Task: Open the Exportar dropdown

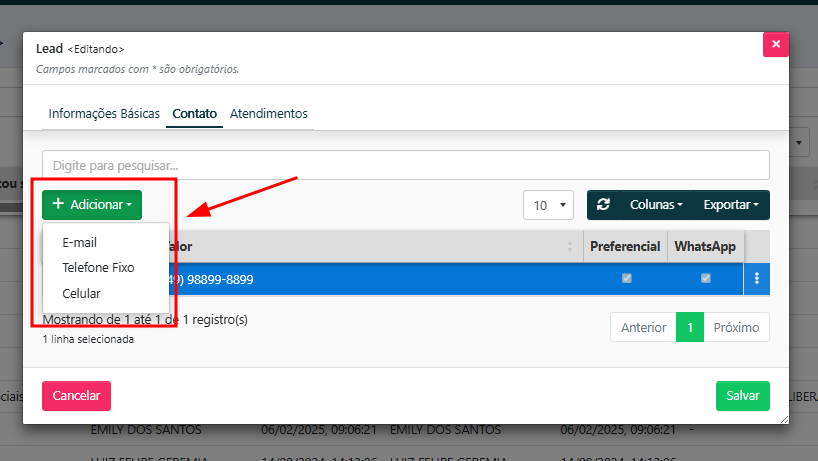Action: pyautogui.click(x=730, y=205)
